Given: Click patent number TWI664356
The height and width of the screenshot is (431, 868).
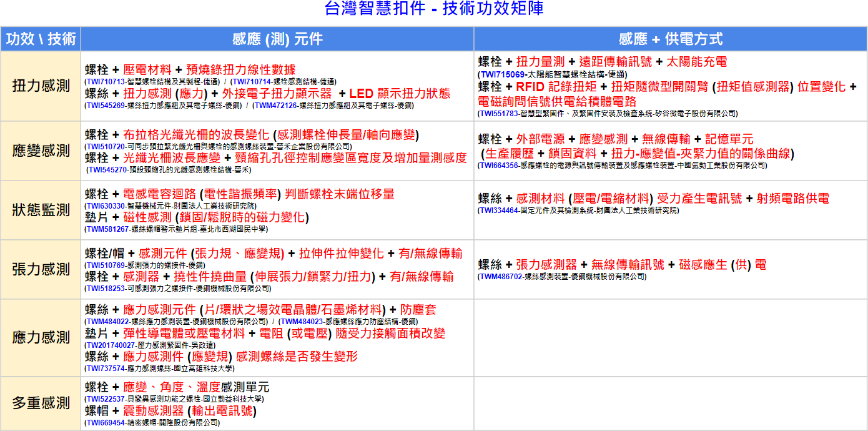Looking at the screenshot, I should tap(498, 166).
